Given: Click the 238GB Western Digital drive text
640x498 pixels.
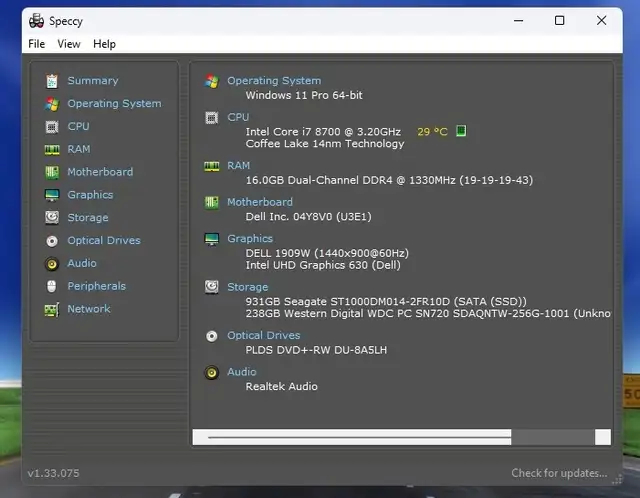Looking at the screenshot, I should coord(428,313).
